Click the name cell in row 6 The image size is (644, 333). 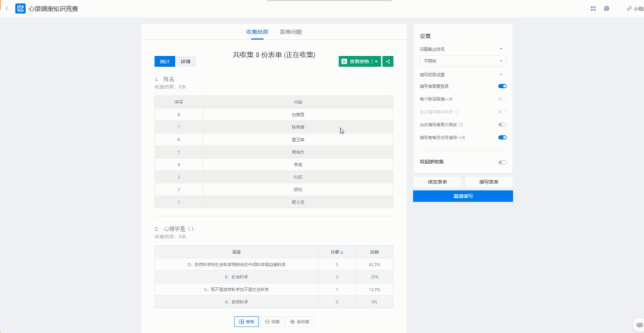tap(298, 140)
